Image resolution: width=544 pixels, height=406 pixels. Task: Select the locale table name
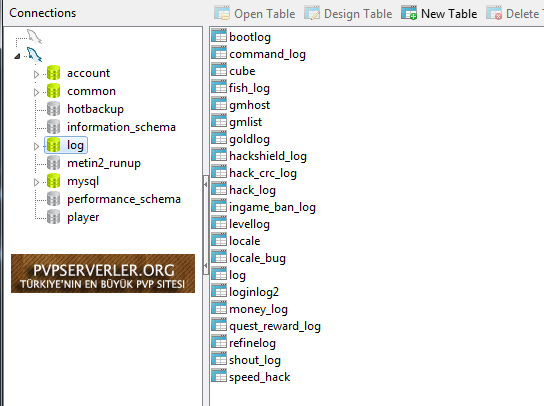[245, 241]
